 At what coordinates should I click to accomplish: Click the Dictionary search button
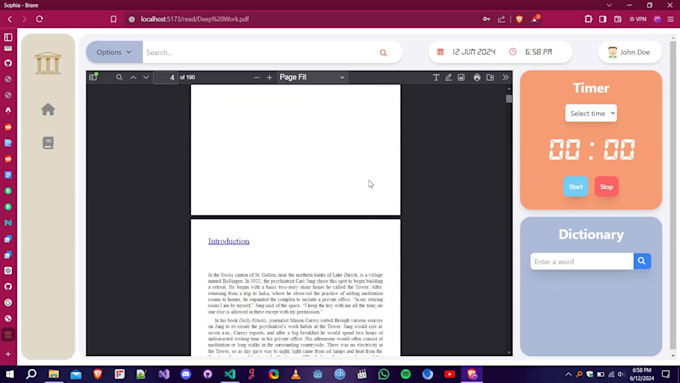(x=642, y=261)
